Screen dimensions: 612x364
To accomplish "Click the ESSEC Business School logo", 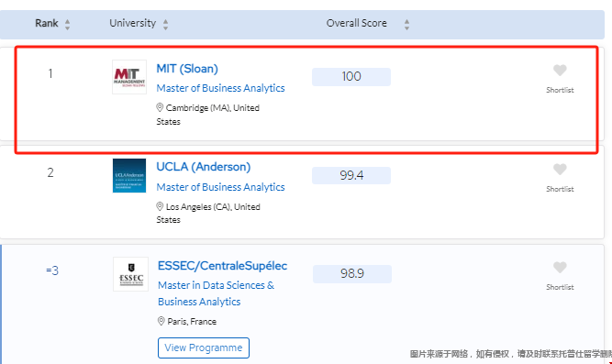I will click(x=131, y=274).
